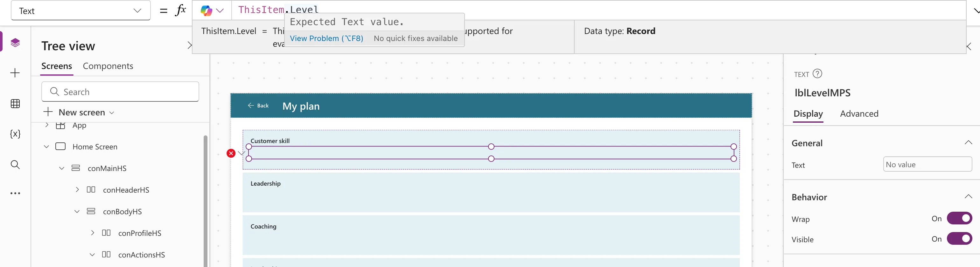Collapse the conActionsHS tree node
The height and width of the screenshot is (267, 980).
[92, 255]
